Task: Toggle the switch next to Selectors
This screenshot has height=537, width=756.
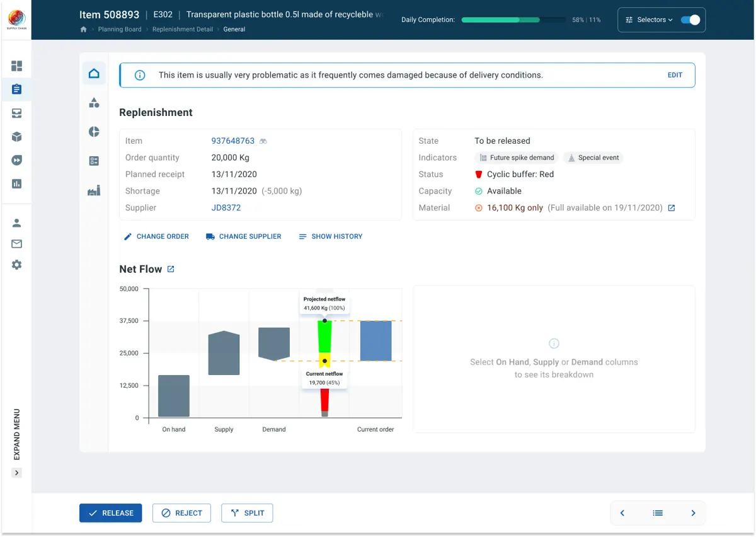Action: 690,20
